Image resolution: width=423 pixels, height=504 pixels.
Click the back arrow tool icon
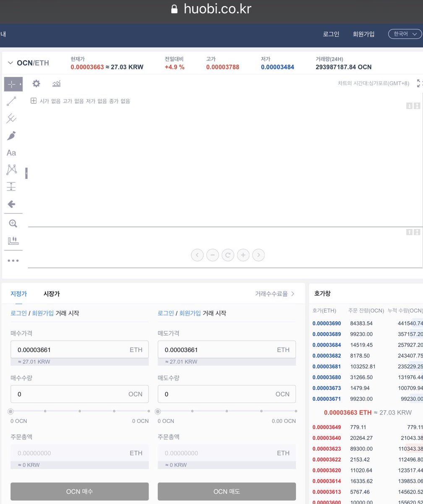pyautogui.click(x=11, y=204)
